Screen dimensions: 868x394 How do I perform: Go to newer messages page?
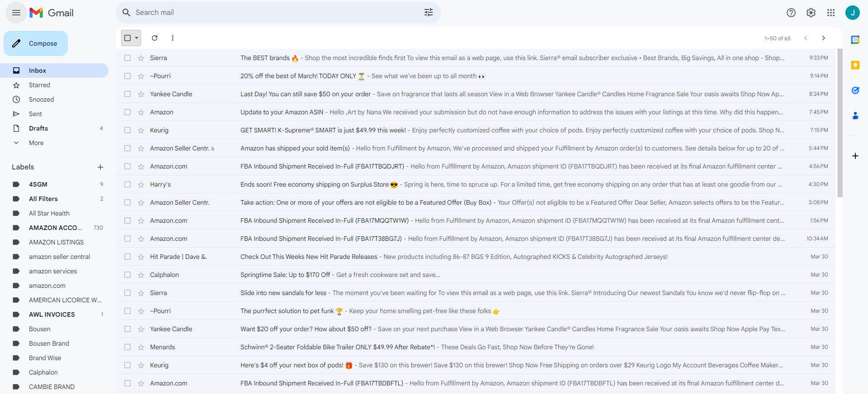click(x=806, y=38)
